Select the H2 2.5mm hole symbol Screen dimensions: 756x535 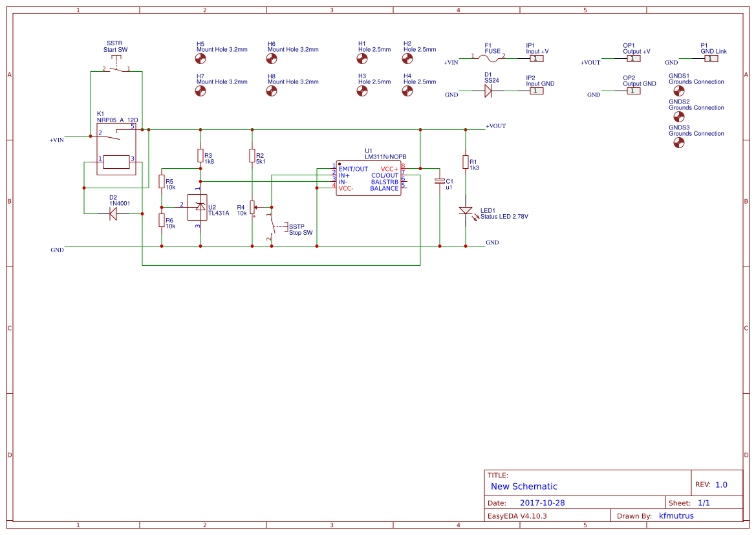click(x=408, y=58)
